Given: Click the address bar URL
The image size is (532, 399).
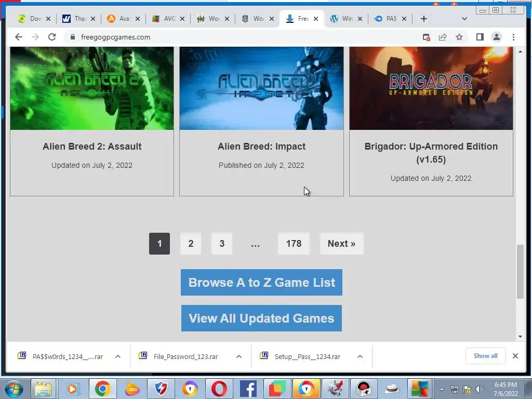Looking at the screenshot, I should (x=115, y=37).
